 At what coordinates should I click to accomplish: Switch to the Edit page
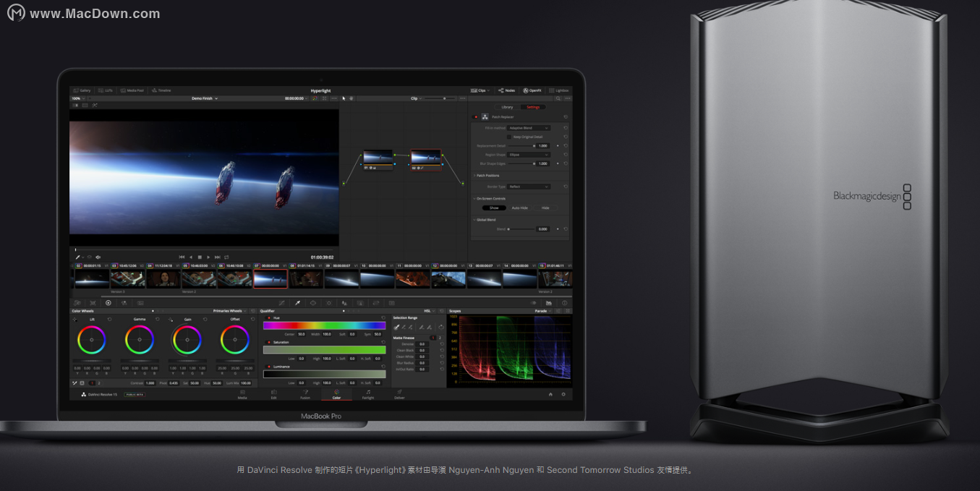pyautogui.click(x=273, y=394)
